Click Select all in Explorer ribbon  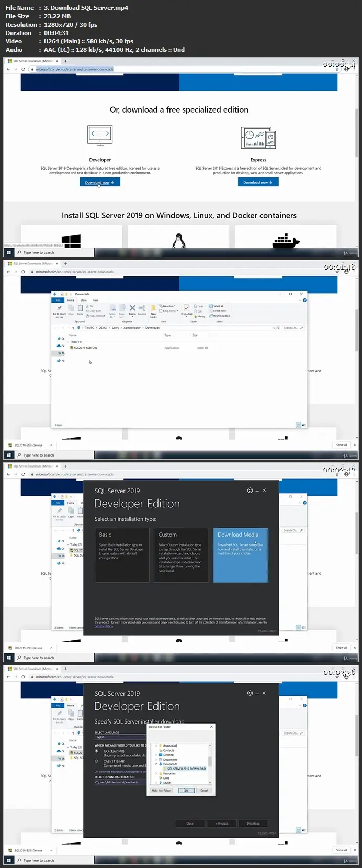(217, 306)
